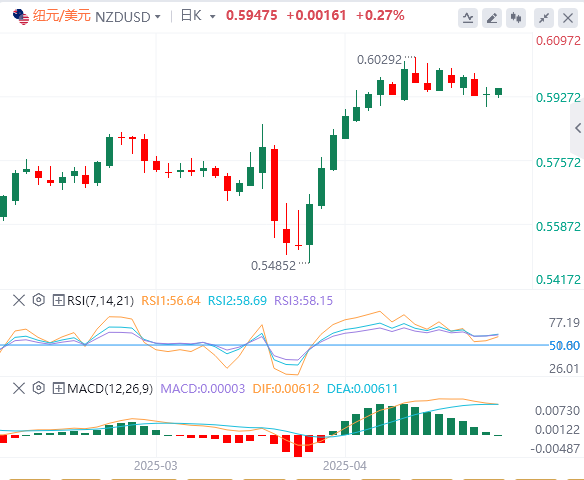Click the RSI axis value 77.19

point(564,323)
